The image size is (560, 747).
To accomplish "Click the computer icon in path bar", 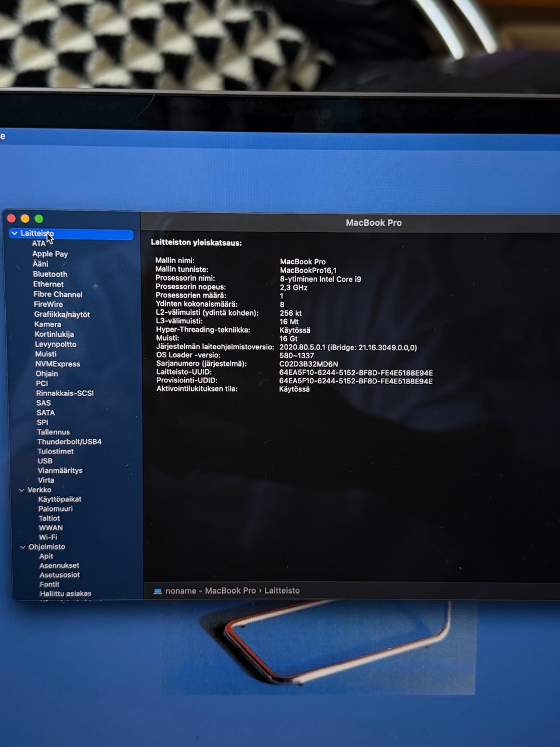I will point(157,592).
